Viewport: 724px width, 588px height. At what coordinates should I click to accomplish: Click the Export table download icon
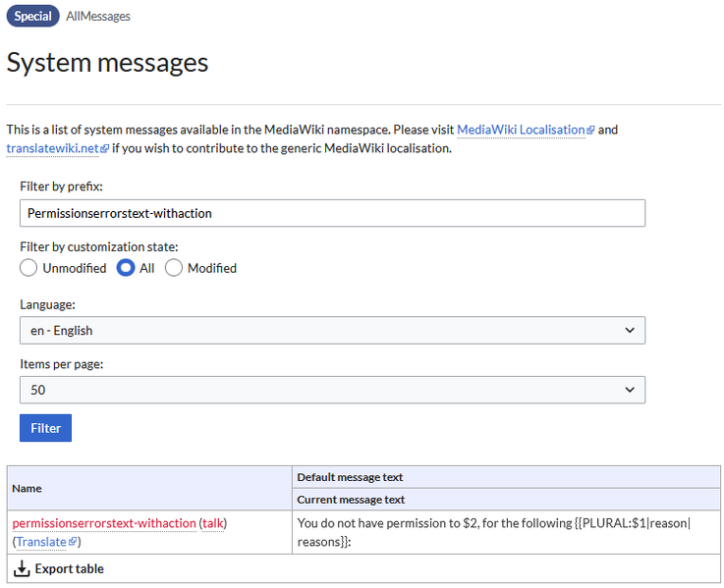pyautogui.click(x=22, y=569)
